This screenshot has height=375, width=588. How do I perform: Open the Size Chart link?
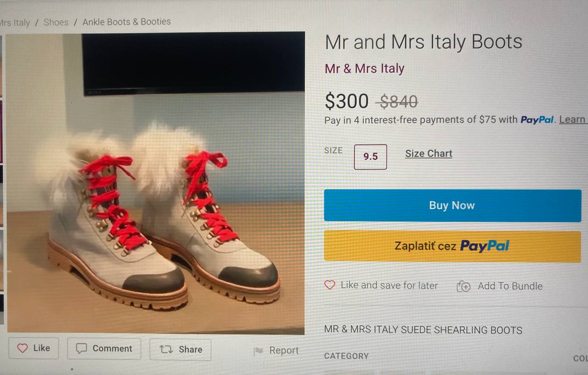click(x=429, y=153)
